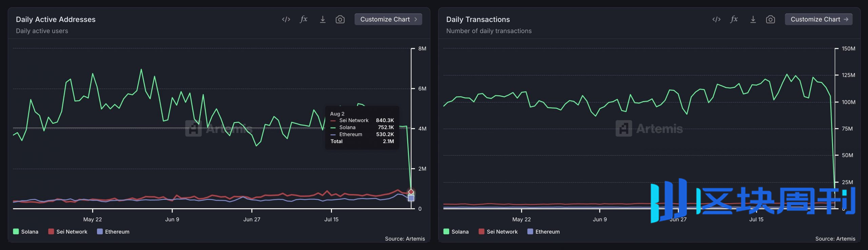Click embed code icon in Daily Transactions
Screen dimensions: 868x250
[716, 20]
